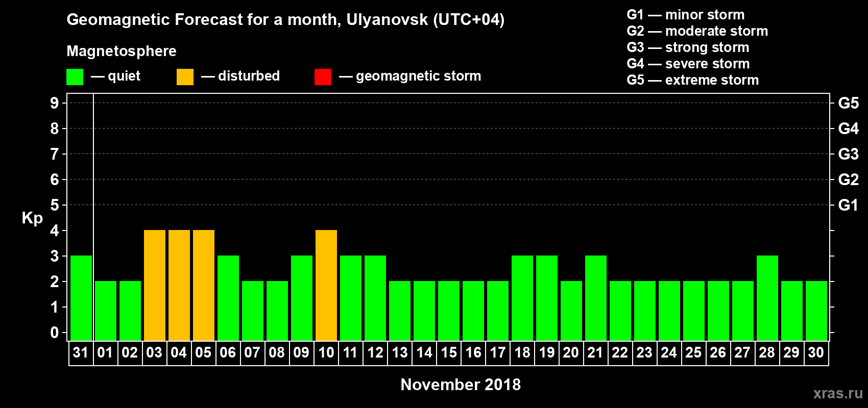The image size is (868, 408).
Task: Select the green bar for November 15
Action: pos(449,311)
